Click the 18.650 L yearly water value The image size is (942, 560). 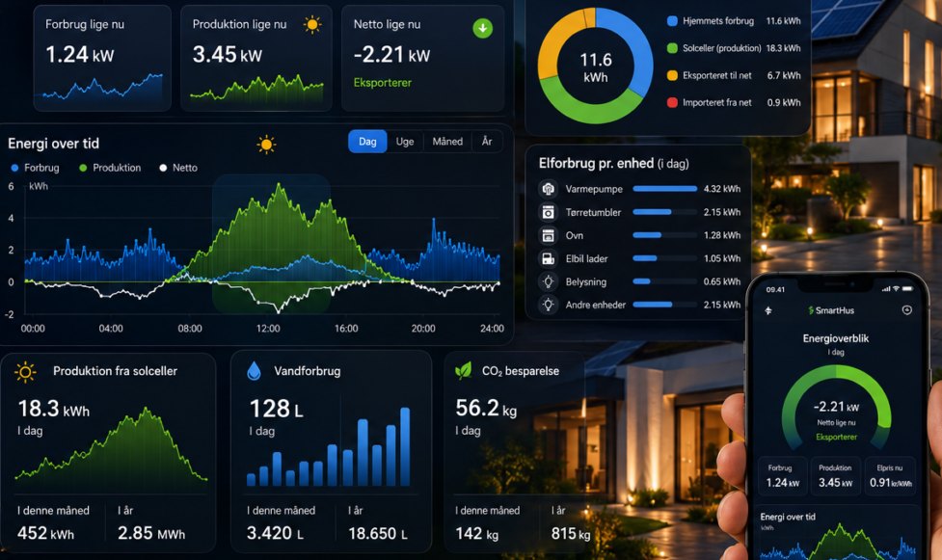tap(378, 533)
